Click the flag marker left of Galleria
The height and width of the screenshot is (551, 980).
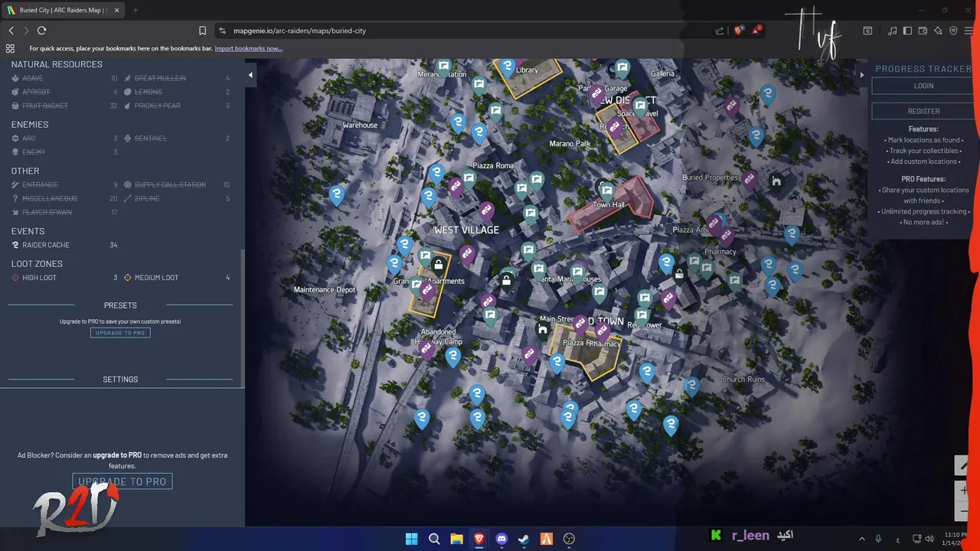(x=622, y=69)
